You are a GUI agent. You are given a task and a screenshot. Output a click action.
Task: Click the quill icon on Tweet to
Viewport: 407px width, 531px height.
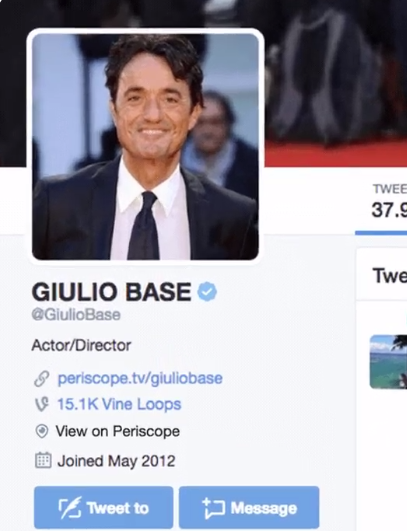click(x=70, y=507)
